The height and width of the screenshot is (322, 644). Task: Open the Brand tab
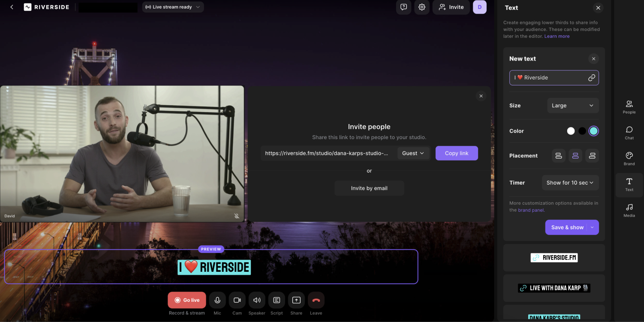[629, 158]
